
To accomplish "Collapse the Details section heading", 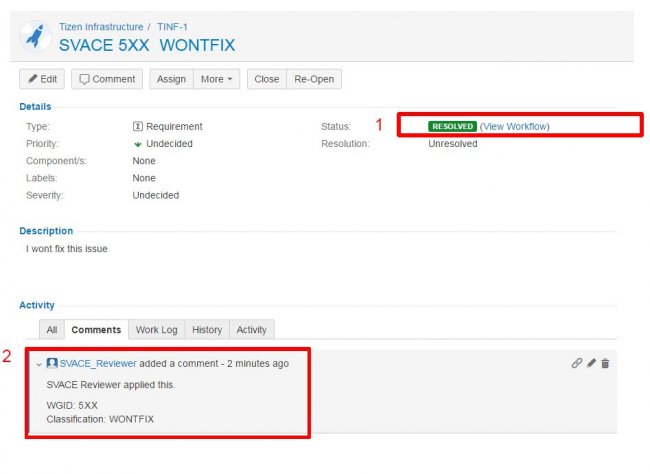I will point(35,106).
